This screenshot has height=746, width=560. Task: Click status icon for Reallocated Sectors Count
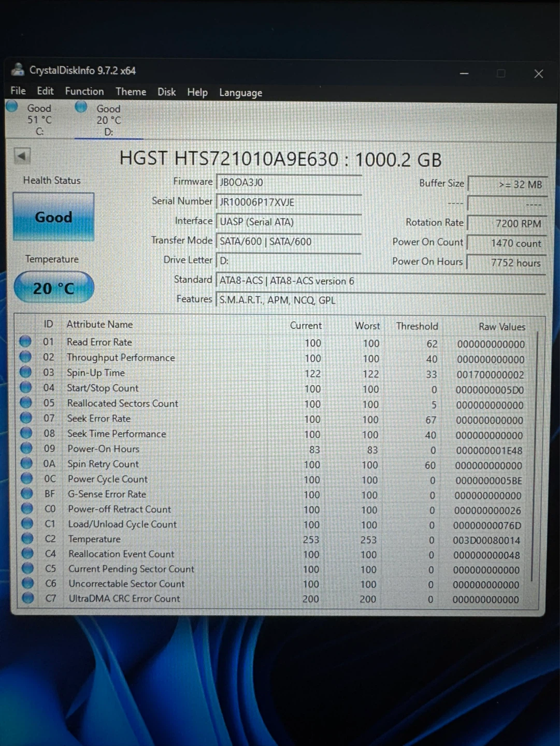(26, 403)
